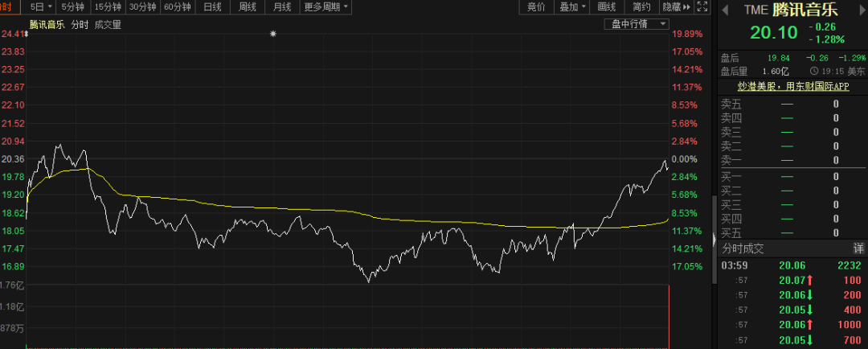Screen dimensions: 868x349
Task: Select the 周线 weekly chart tab
Action: [x=247, y=7]
